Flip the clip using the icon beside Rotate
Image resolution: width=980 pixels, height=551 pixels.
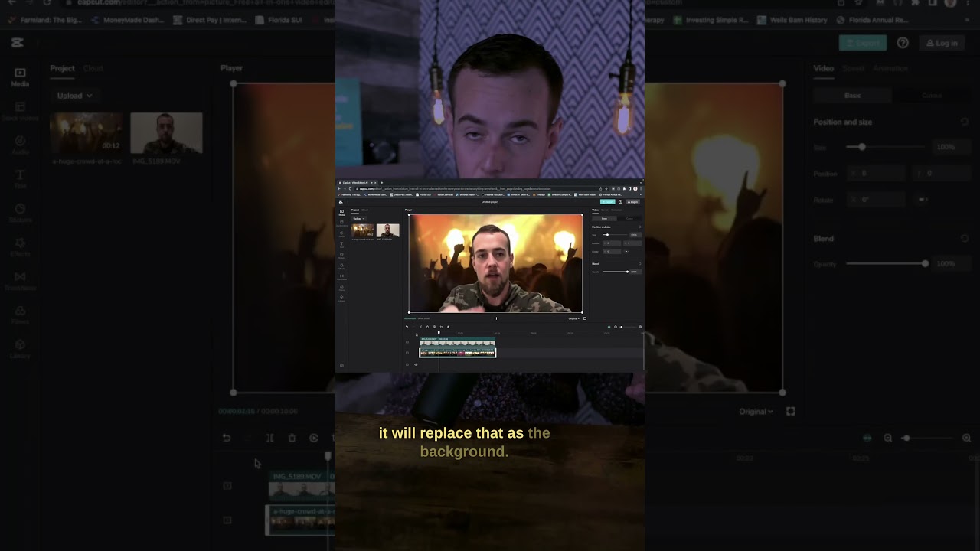point(923,199)
